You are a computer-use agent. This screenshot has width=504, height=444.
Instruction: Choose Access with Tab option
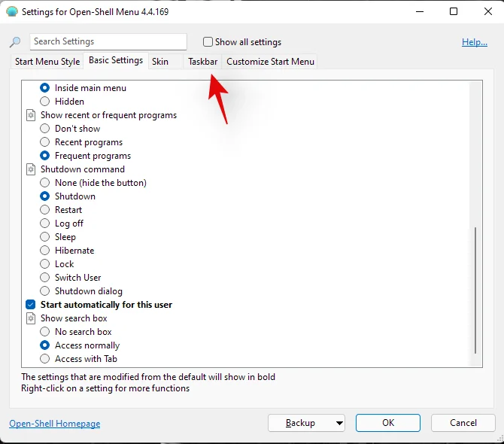pos(44,359)
